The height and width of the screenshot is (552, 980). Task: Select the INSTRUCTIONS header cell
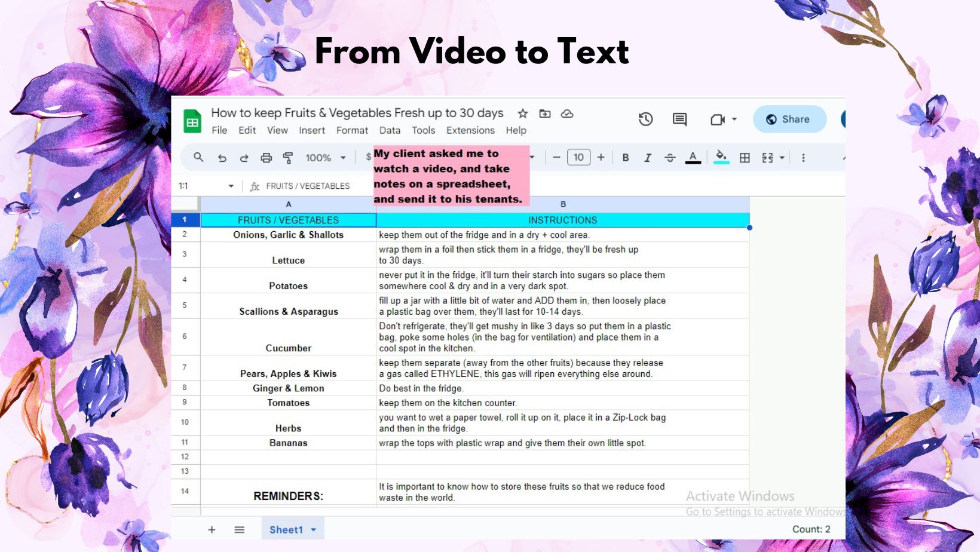click(x=563, y=220)
